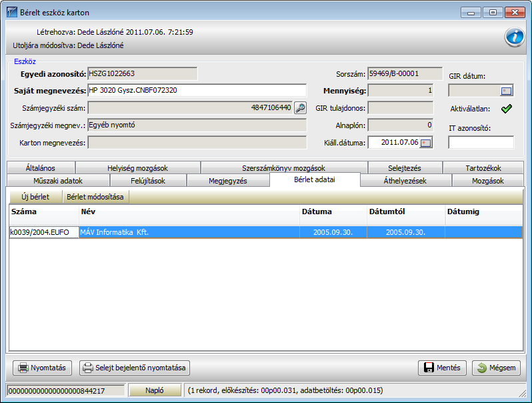Click the IT azonosító input field

click(x=481, y=143)
